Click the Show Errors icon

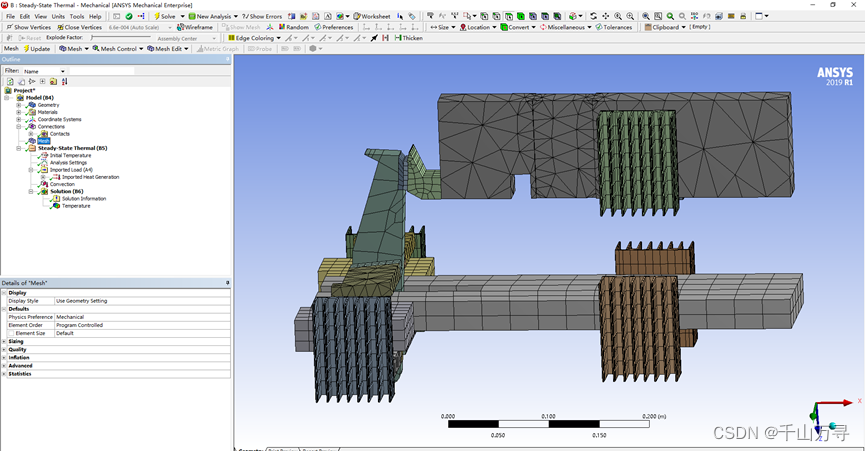[262, 16]
